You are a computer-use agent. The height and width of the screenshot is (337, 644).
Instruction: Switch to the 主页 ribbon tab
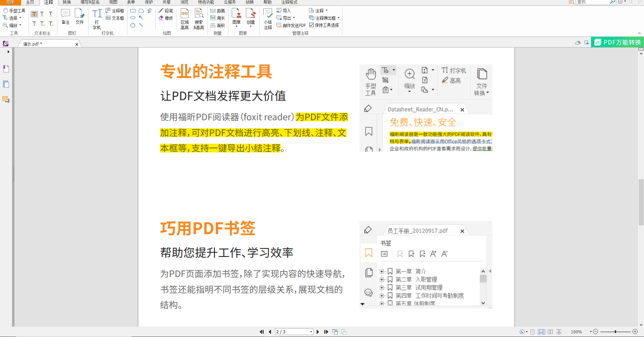(30, 2)
